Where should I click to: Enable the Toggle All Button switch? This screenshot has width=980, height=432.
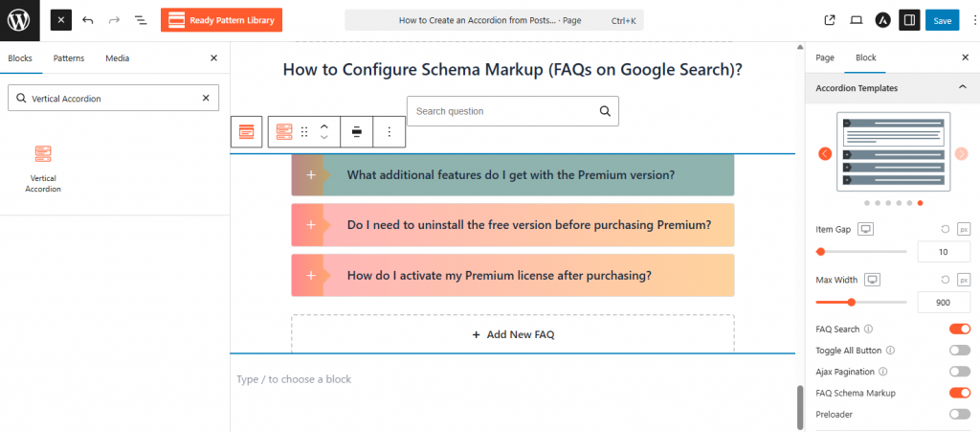[959, 351]
